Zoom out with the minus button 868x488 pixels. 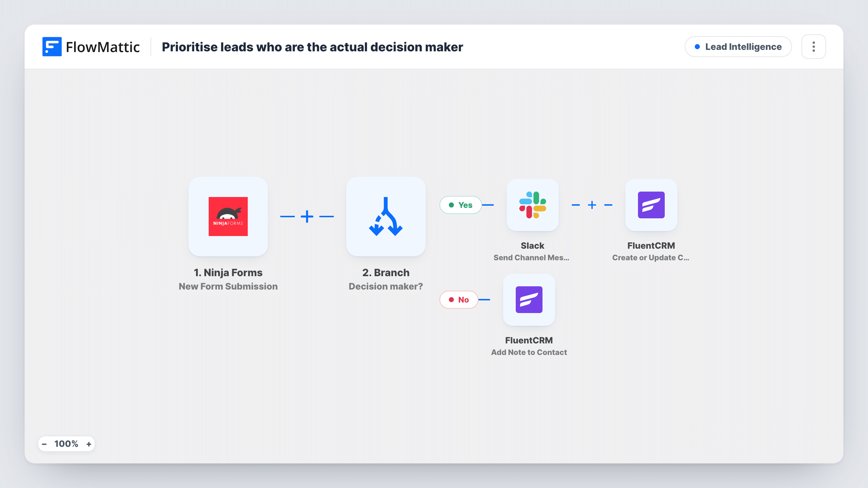pos(44,444)
